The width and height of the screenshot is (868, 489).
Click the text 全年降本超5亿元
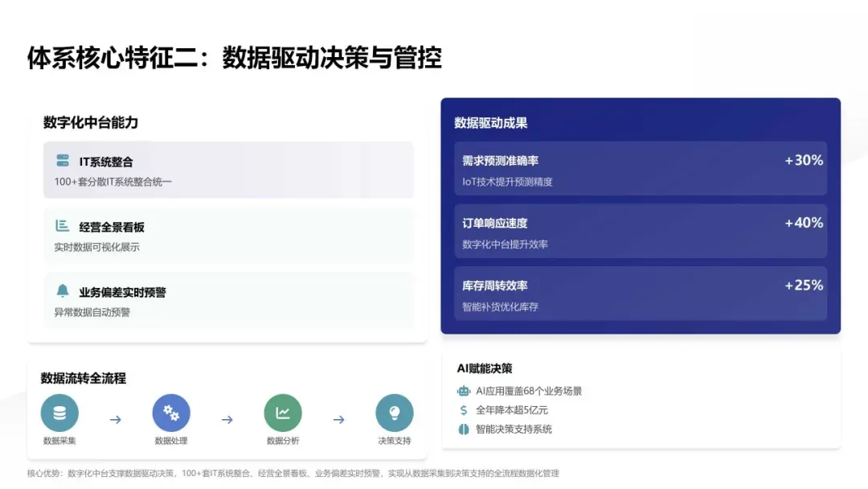[512, 410]
